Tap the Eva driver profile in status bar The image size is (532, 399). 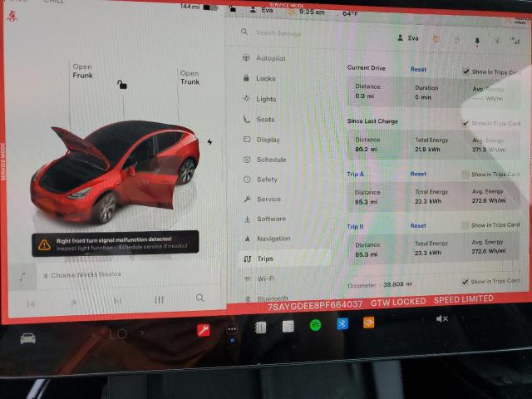tap(261, 10)
